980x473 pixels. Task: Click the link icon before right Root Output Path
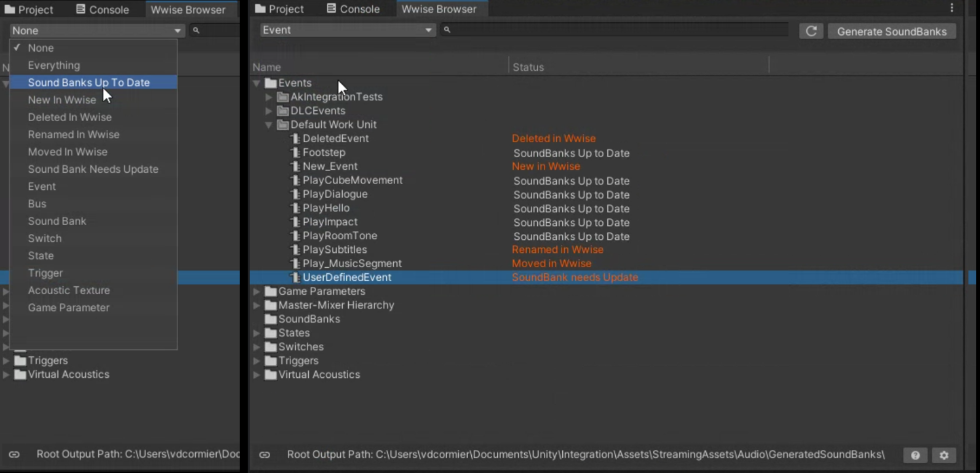point(265,454)
